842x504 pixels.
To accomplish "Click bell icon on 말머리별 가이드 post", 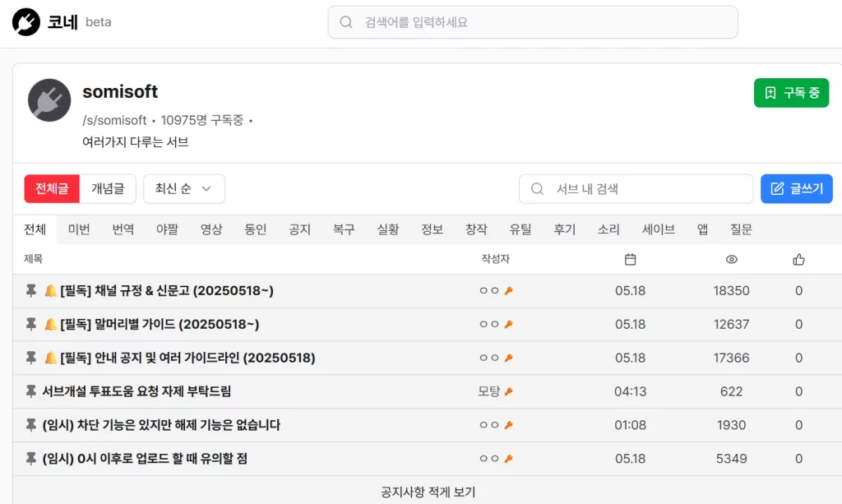I will (50, 324).
